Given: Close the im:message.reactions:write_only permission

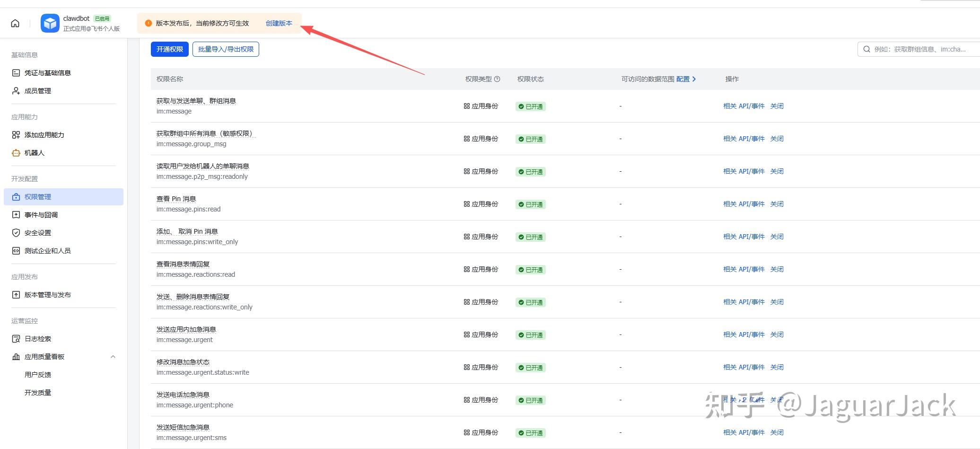Looking at the screenshot, I should (777, 302).
